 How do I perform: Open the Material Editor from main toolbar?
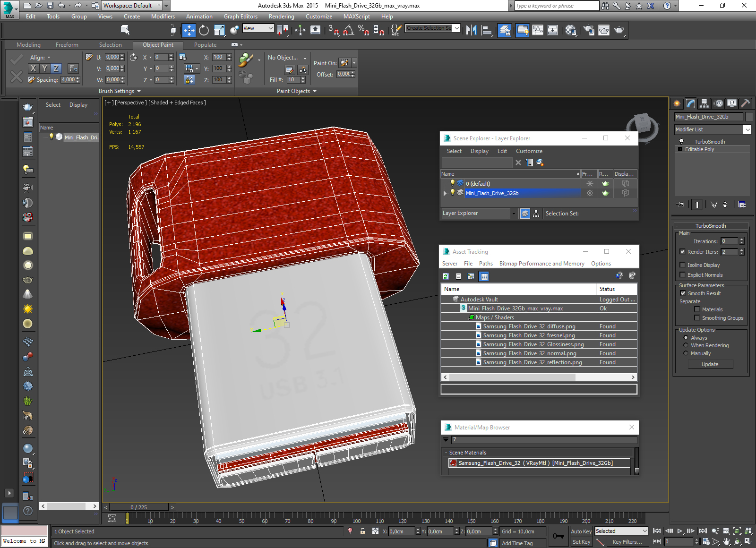(571, 30)
